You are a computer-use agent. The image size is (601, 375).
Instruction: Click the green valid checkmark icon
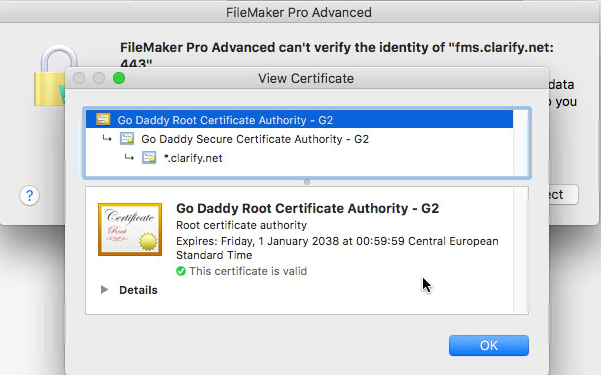(181, 271)
